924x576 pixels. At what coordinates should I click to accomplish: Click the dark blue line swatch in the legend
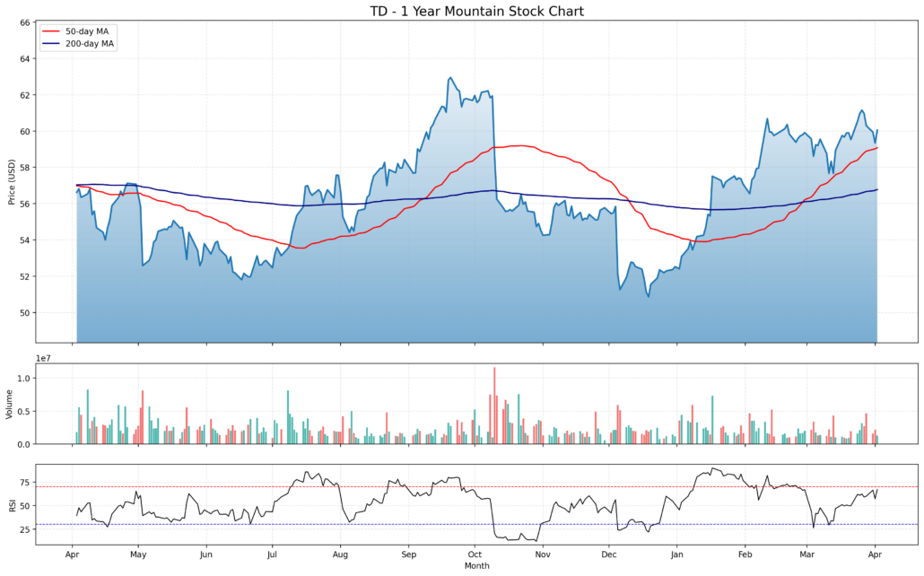52,44
